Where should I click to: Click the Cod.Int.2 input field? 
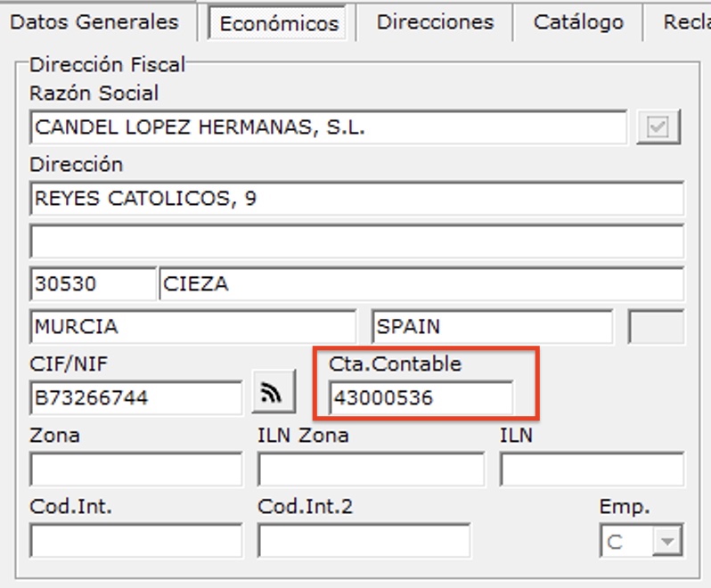click(x=364, y=541)
